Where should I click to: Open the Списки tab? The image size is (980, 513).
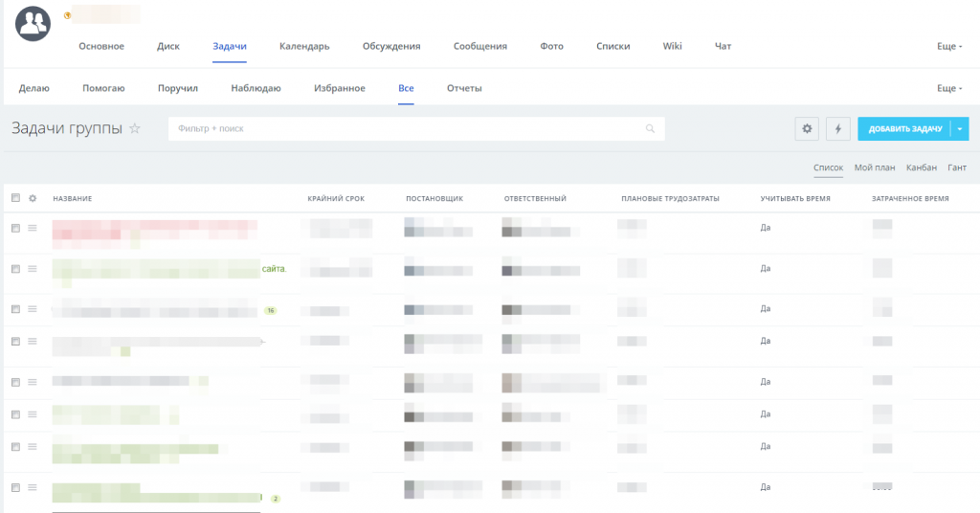pyautogui.click(x=613, y=46)
